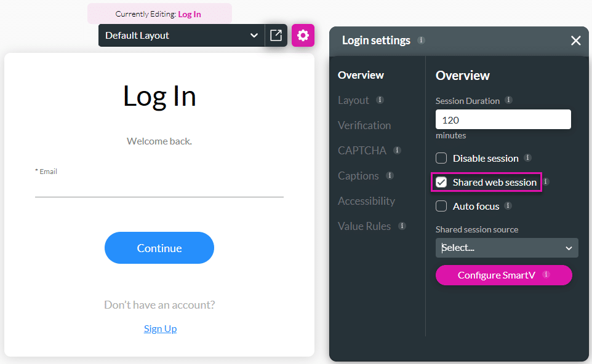Screen dimensions: 592x364
Task: Open the Accessibility settings tab
Action: click(x=366, y=201)
